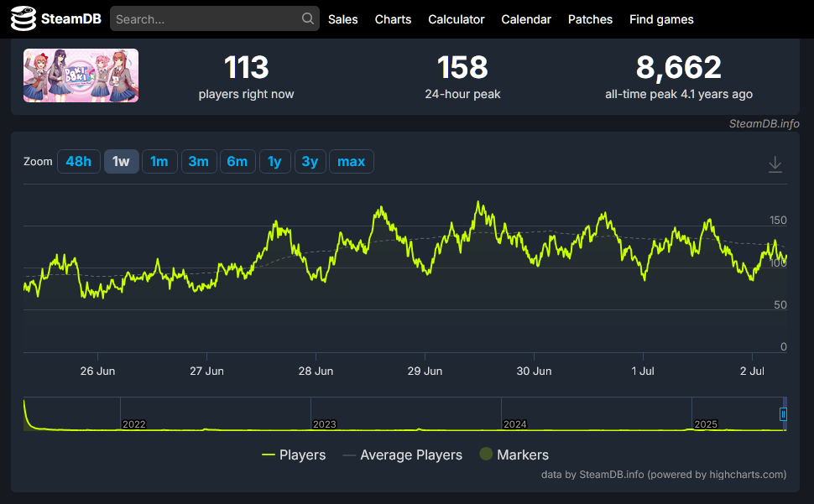Viewport: 814px width, 504px height.
Task: Set chart zoom to max
Action: coord(352,161)
